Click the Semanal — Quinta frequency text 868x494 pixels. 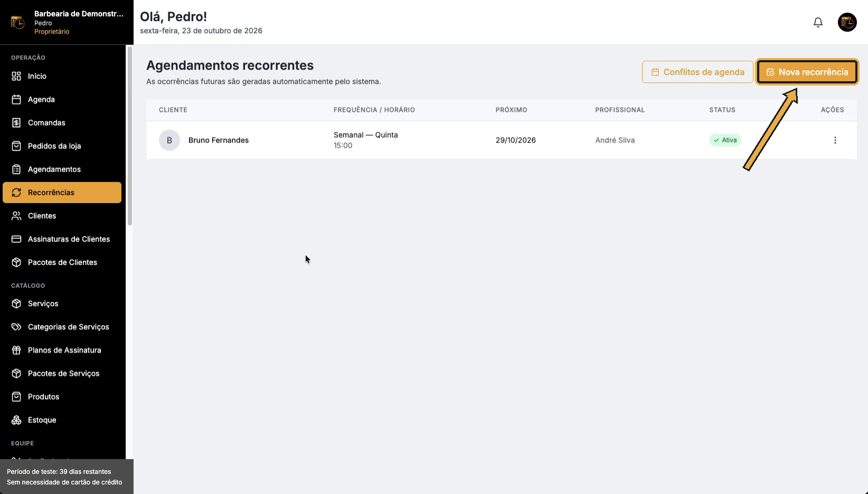365,135
